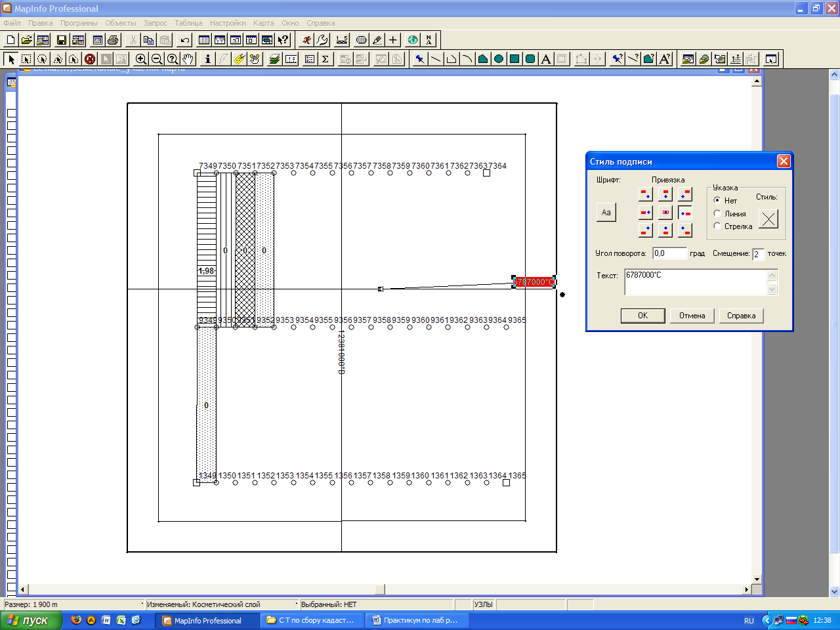Viewport: 840px width, 630px height.
Task: Save the table with the floppy disk icon
Action: coord(61,40)
